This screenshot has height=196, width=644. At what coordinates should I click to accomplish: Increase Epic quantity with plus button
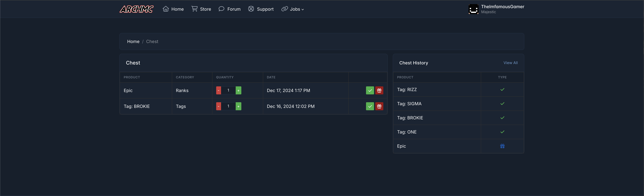pyautogui.click(x=239, y=90)
